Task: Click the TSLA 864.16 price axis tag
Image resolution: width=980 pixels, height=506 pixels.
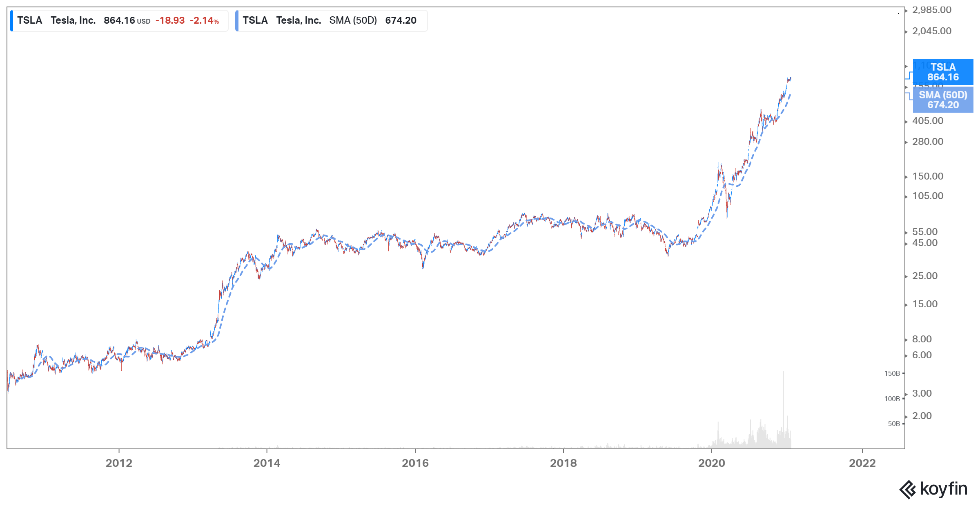Action: pyautogui.click(x=943, y=72)
